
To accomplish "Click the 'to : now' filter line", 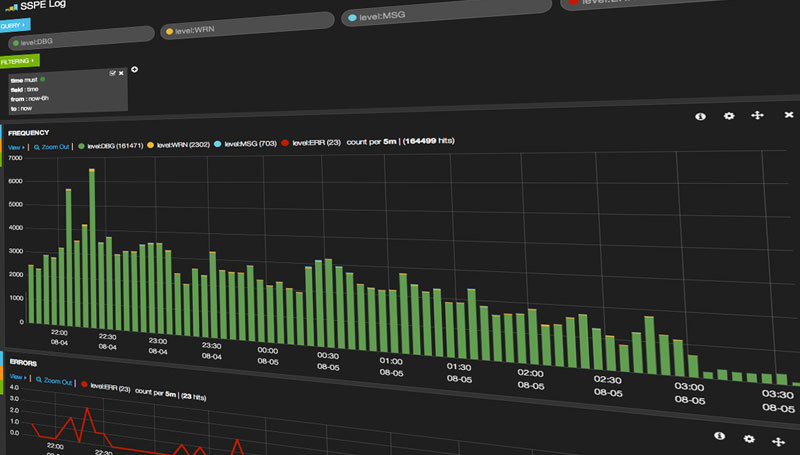I will click(x=21, y=108).
